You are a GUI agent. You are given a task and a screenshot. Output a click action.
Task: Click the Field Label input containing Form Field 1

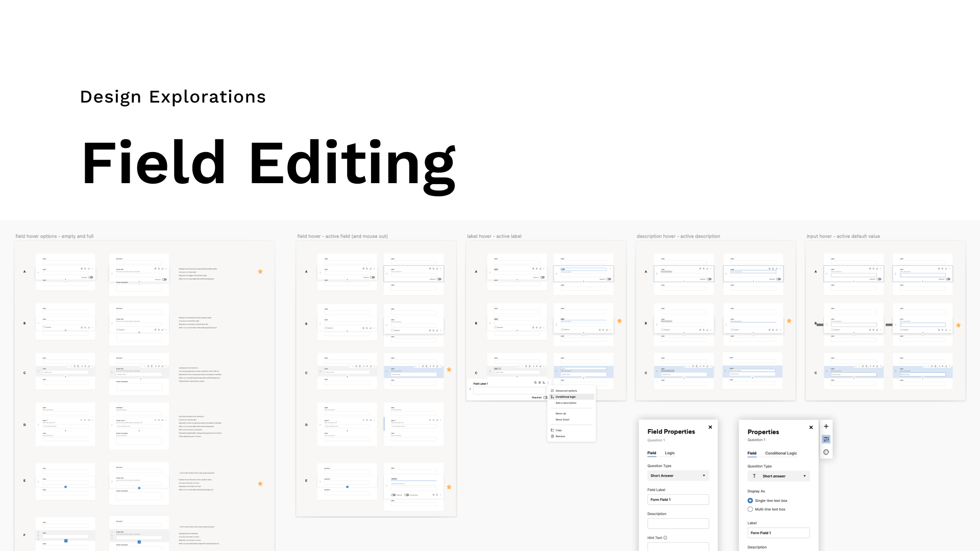coord(678,499)
